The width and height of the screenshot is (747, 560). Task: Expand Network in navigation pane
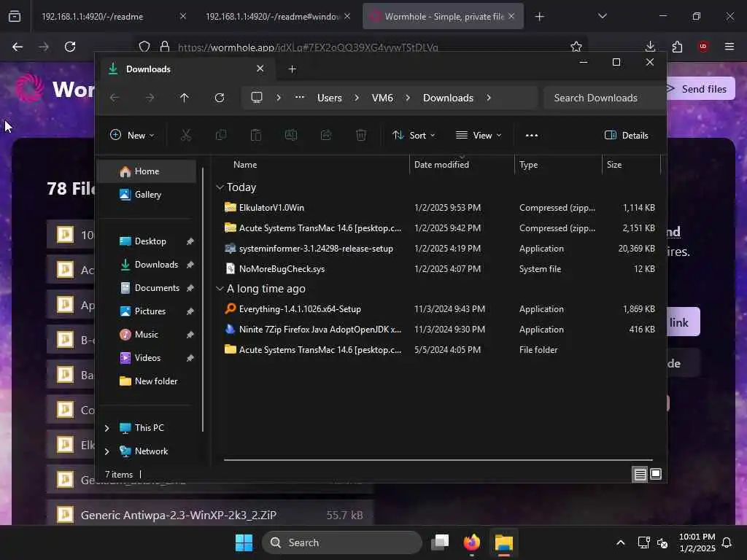point(107,451)
